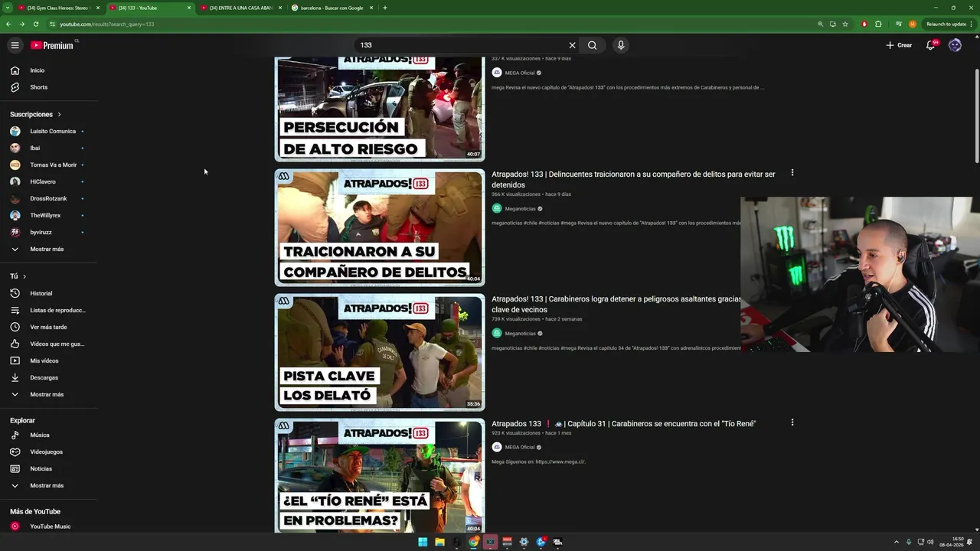This screenshot has height=551, width=980.
Task: Open the Delincuentes traicionaron video title
Action: pos(633,180)
